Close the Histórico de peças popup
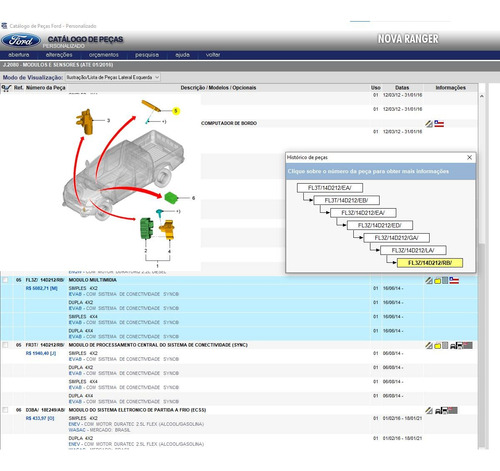 (x=469, y=157)
